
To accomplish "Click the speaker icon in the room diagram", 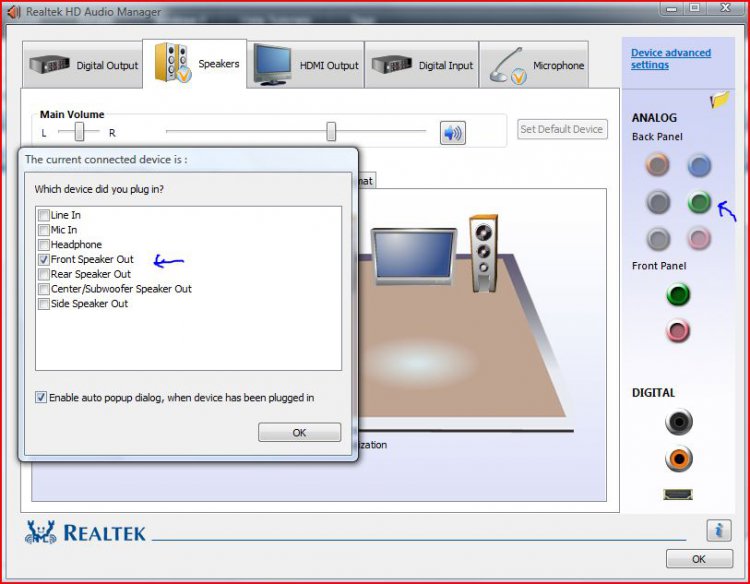I will click(484, 253).
